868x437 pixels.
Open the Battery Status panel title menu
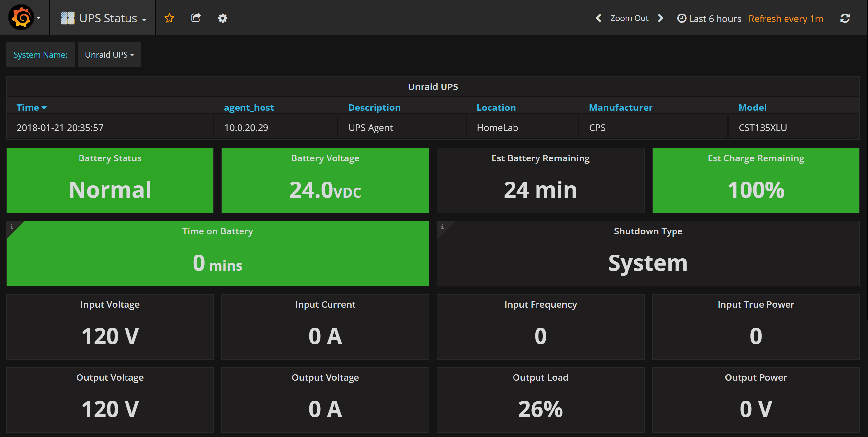(x=110, y=158)
